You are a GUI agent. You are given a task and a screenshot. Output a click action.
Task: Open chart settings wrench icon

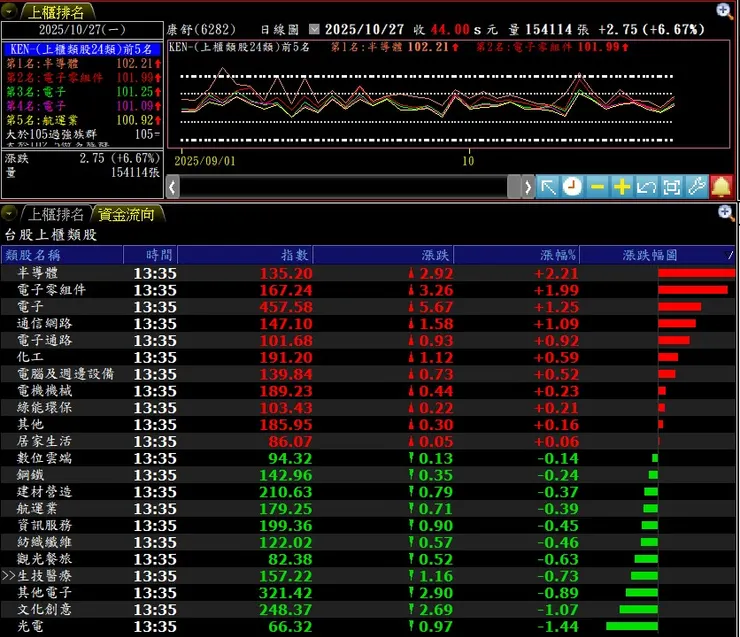point(696,187)
